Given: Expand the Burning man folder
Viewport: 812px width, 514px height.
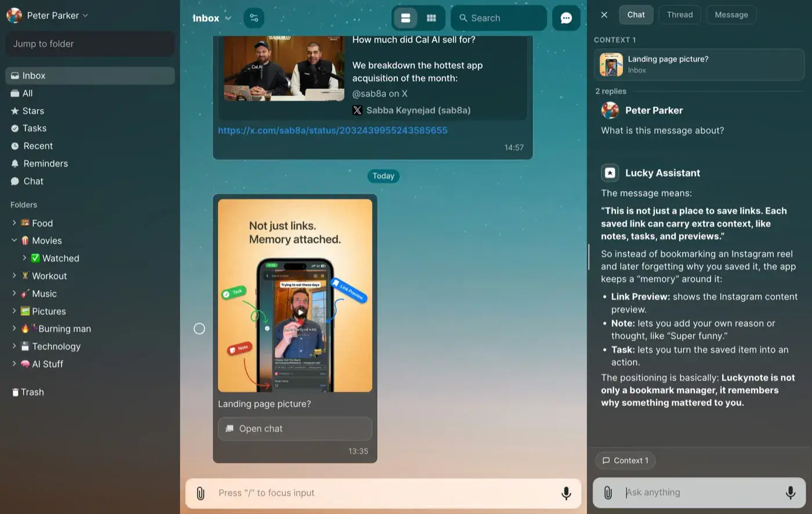Looking at the screenshot, I should coord(14,328).
